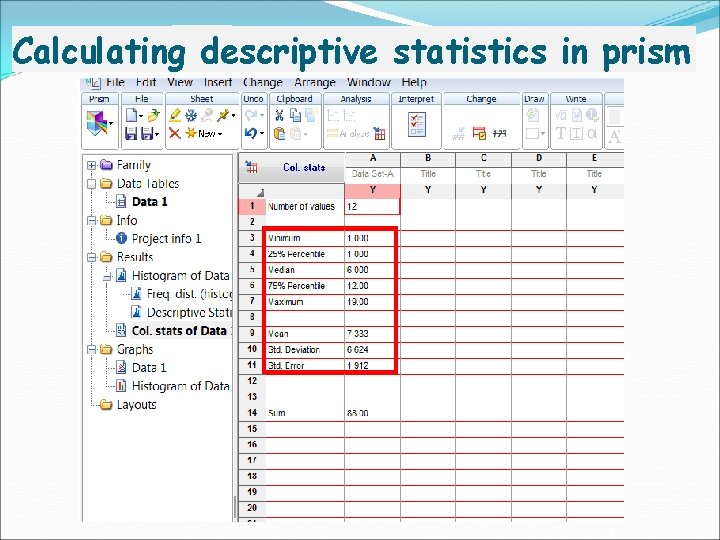This screenshot has height=540, width=720.
Task: Click the green pin icon in Sheet group
Action: [x=223, y=115]
